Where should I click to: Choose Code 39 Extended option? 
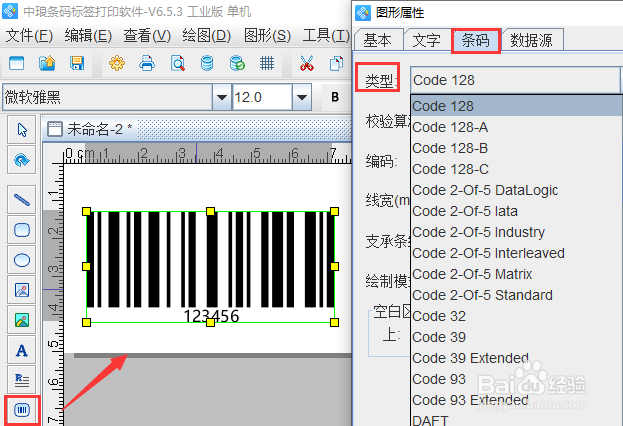(x=516, y=358)
